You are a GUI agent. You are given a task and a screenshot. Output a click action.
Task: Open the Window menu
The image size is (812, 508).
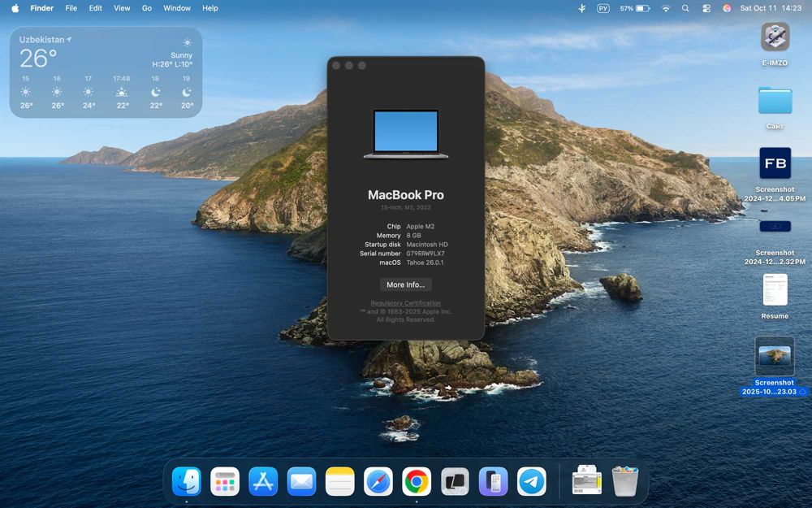(176, 8)
